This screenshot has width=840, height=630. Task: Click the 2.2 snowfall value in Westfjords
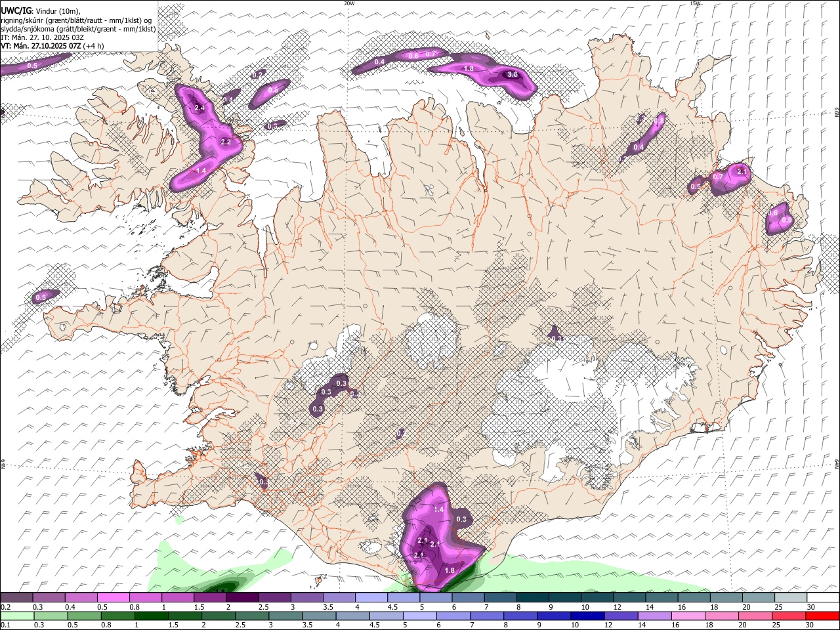pyautogui.click(x=226, y=142)
